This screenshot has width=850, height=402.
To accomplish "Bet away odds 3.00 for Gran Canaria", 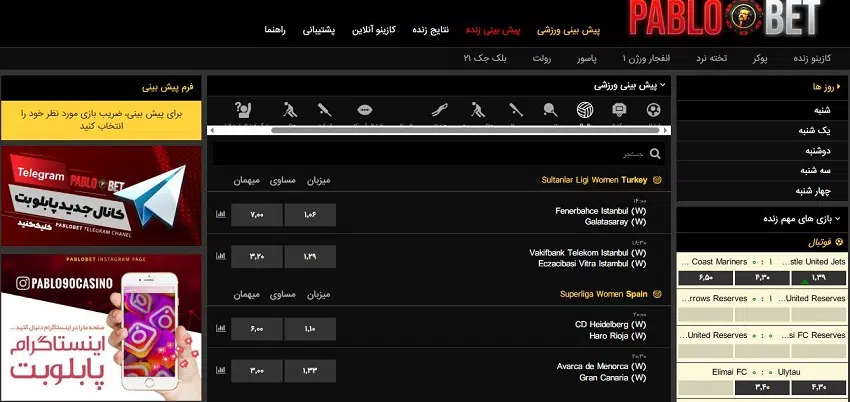I will click(257, 371).
